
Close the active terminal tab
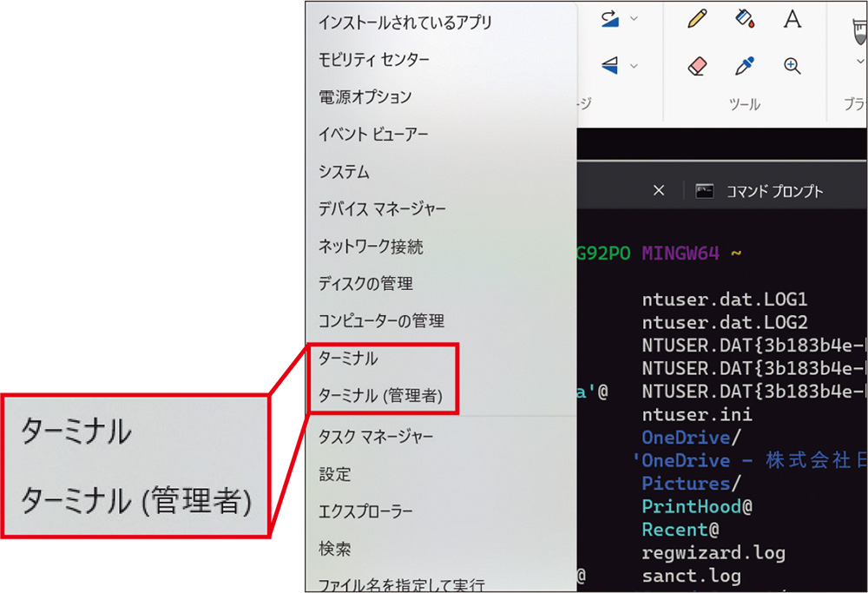659,189
